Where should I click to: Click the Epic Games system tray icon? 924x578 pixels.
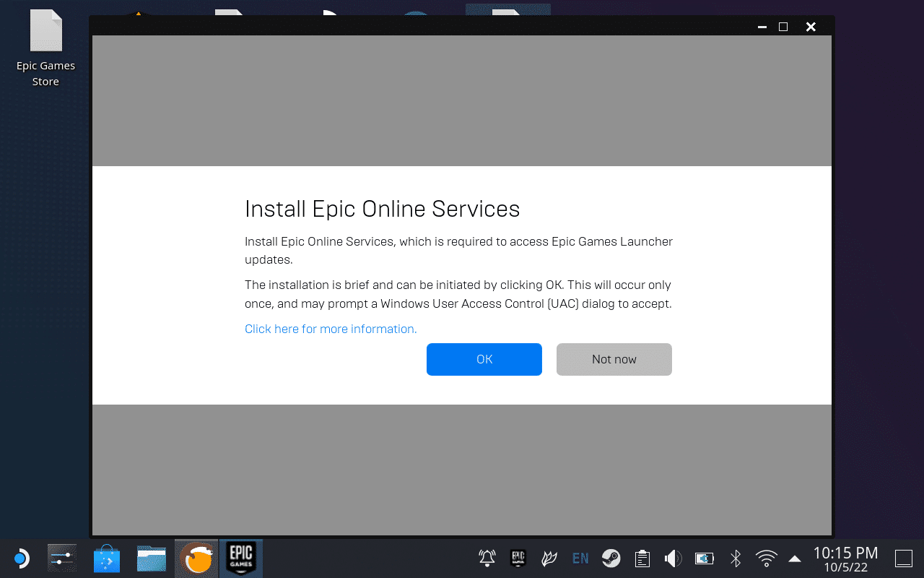(x=518, y=558)
